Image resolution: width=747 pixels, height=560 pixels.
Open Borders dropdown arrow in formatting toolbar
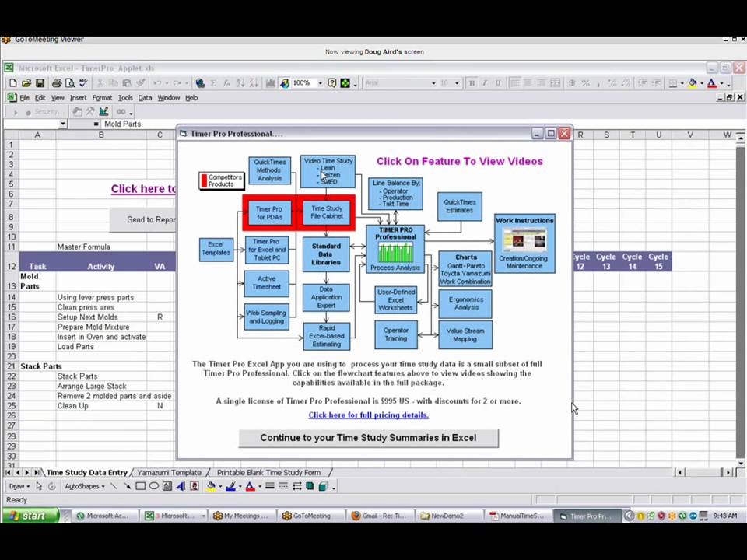(682, 83)
